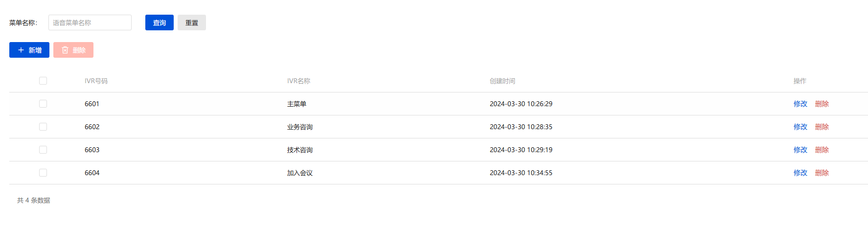Click the trash icon on 删除 button
This screenshot has width=868, height=226.
click(x=65, y=50)
